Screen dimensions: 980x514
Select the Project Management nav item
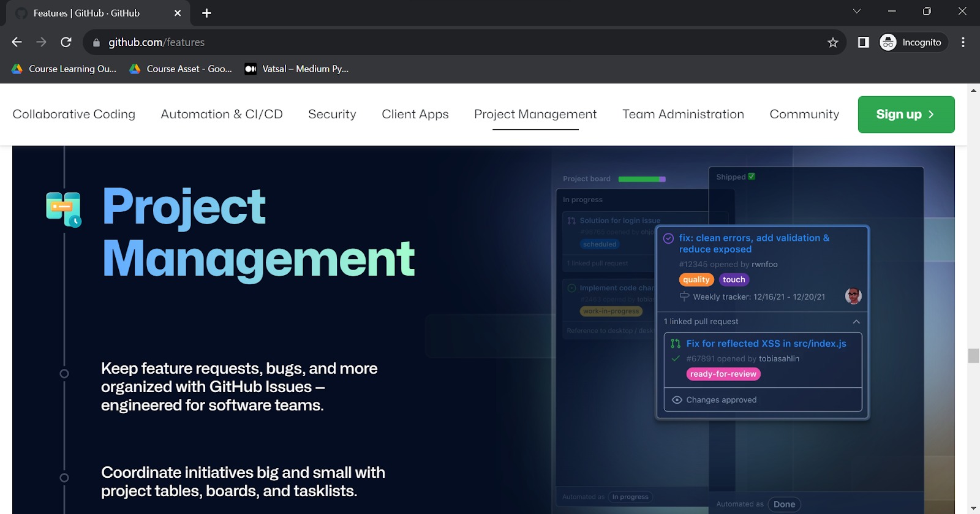tap(535, 114)
